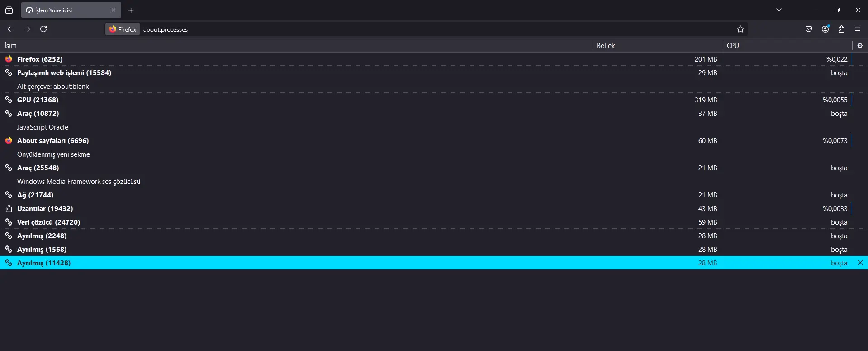Click the %0,0033 CPU value of Uzantılar
The image size is (868, 351).
click(835, 208)
